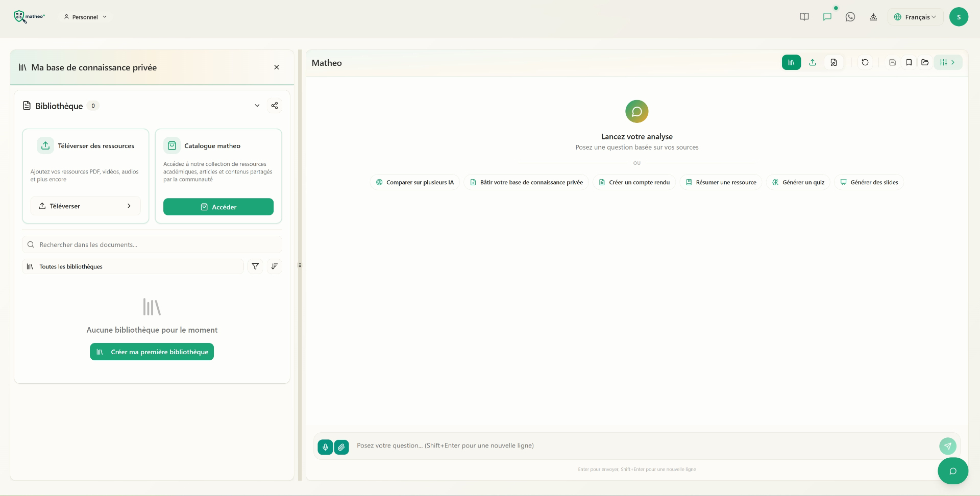Click the Bibliothèque count badge 0

pos(93,106)
